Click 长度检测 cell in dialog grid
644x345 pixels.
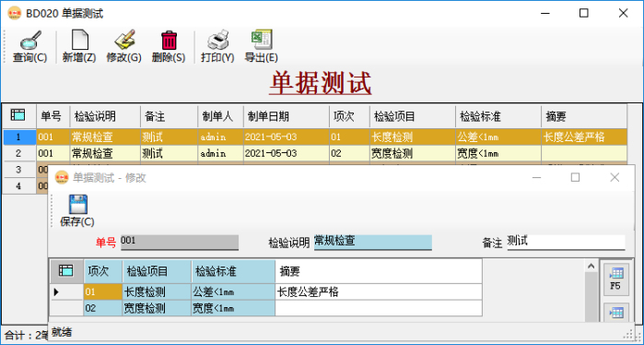[x=157, y=291]
